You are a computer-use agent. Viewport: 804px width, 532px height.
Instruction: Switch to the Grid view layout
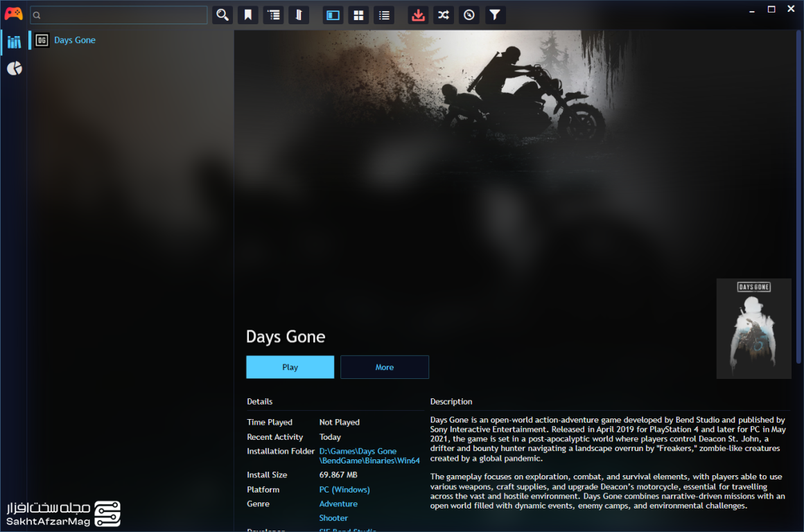click(358, 15)
